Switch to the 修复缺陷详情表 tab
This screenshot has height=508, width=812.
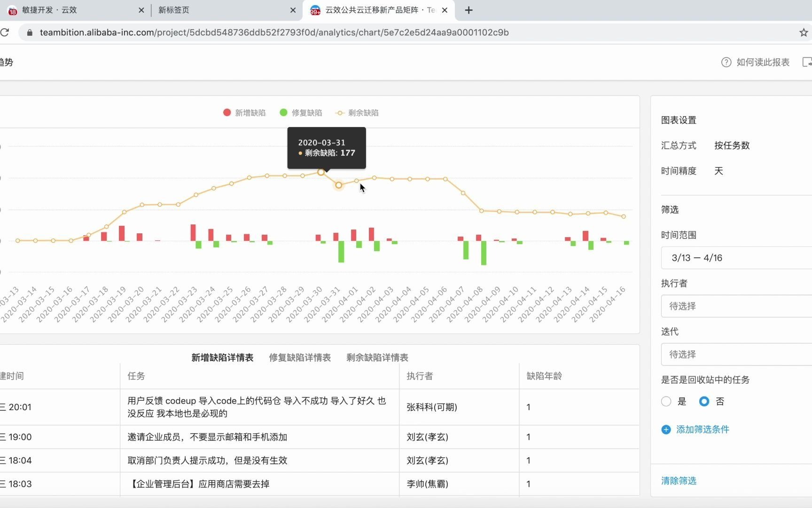click(x=299, y=357)
